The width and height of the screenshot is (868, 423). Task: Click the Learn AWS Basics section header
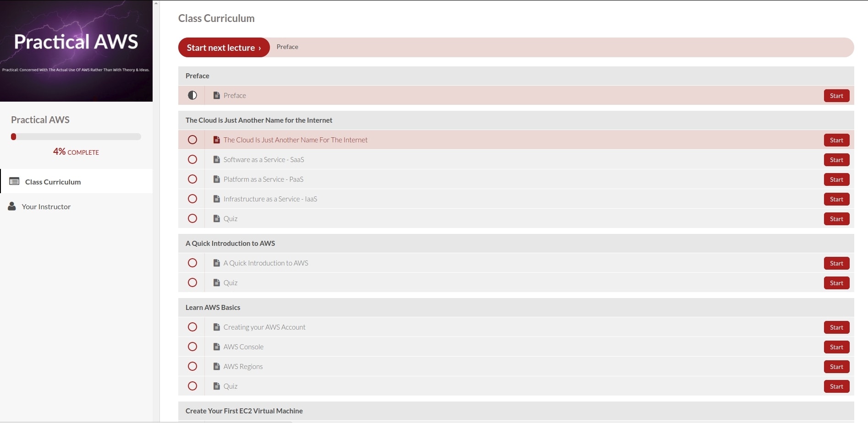tap(516, 307)
